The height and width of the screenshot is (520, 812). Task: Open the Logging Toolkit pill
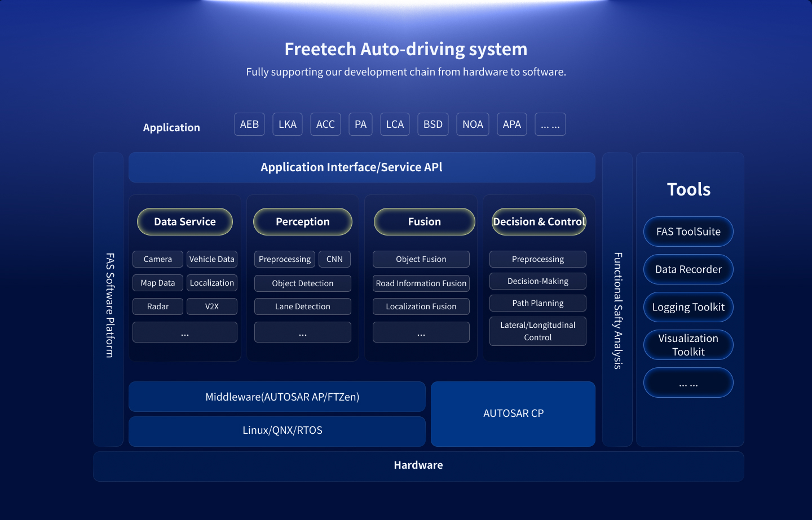click(x=689, y=307)
